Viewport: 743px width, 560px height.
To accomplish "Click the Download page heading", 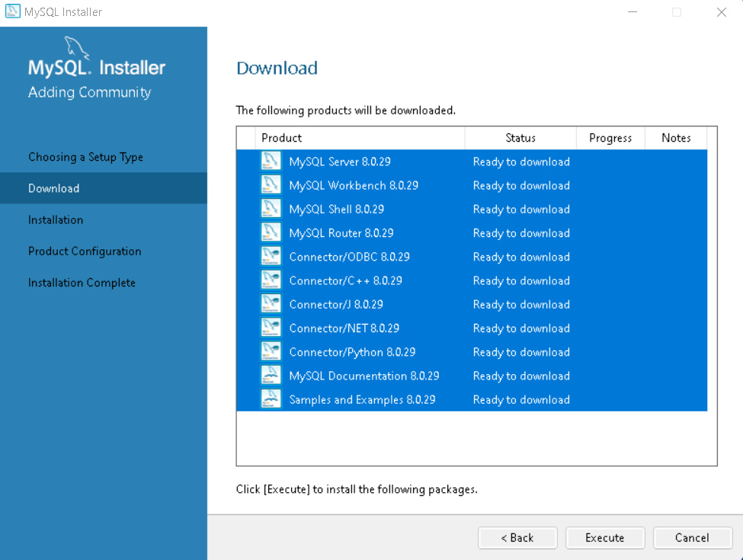I will 277,69.
